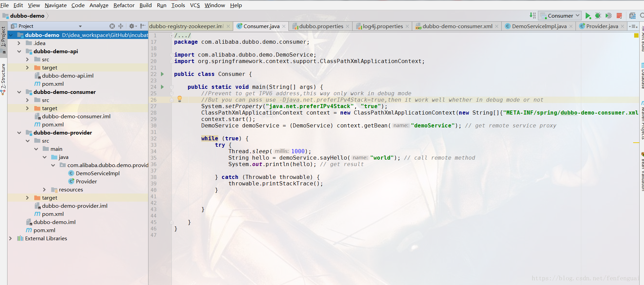Switch to dubbo.properties tab

tap(321, 26)
